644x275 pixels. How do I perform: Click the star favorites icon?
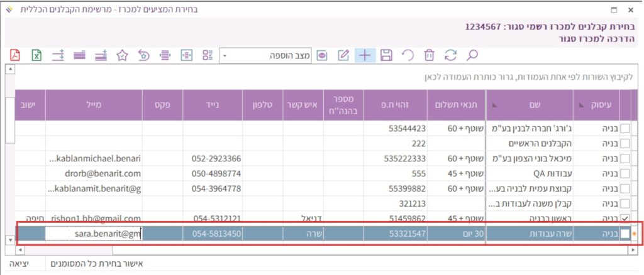tap(123, 55)
